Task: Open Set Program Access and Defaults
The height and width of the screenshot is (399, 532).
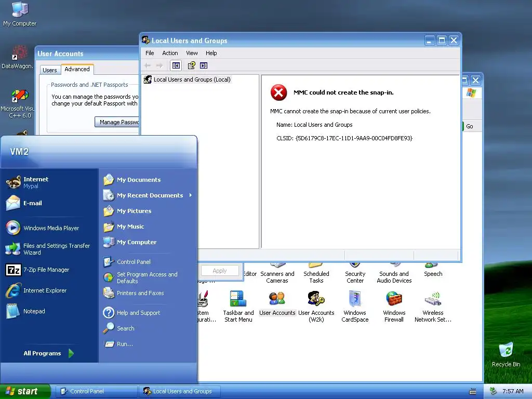Action: click(x=140, y=277)
